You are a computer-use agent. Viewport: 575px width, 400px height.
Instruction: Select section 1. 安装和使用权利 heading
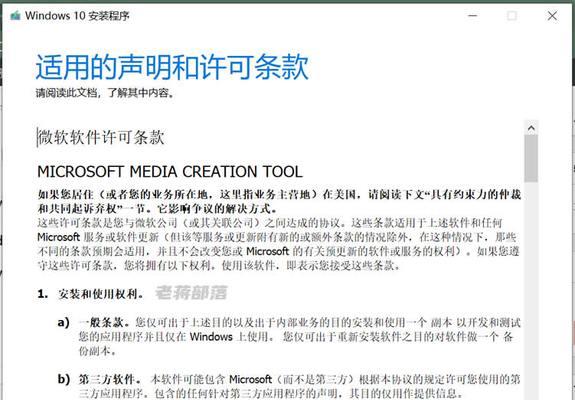coord(90,294)
